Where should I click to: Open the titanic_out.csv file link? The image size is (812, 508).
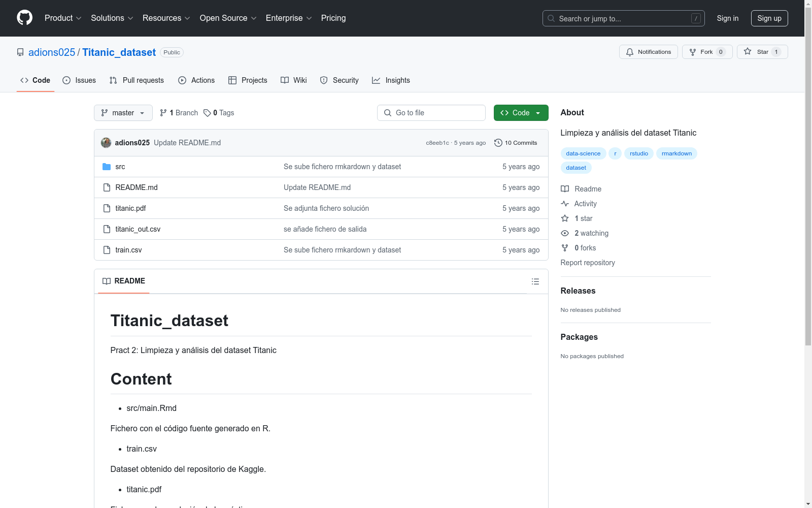pos(138,229)
